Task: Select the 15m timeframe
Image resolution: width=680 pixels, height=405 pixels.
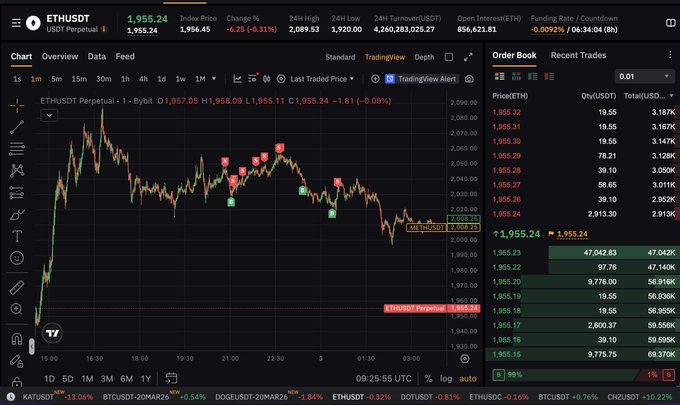Action: point(79,79)
